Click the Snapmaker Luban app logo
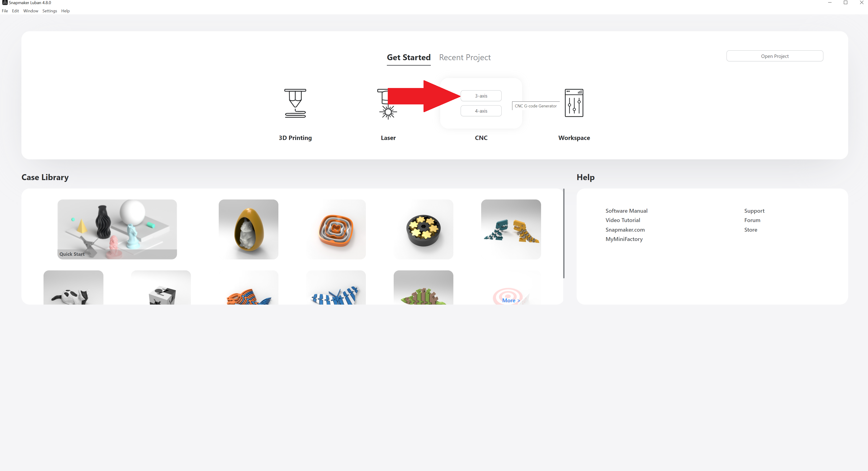Viewport: 868px width, 471px height. tap(5, 3)
